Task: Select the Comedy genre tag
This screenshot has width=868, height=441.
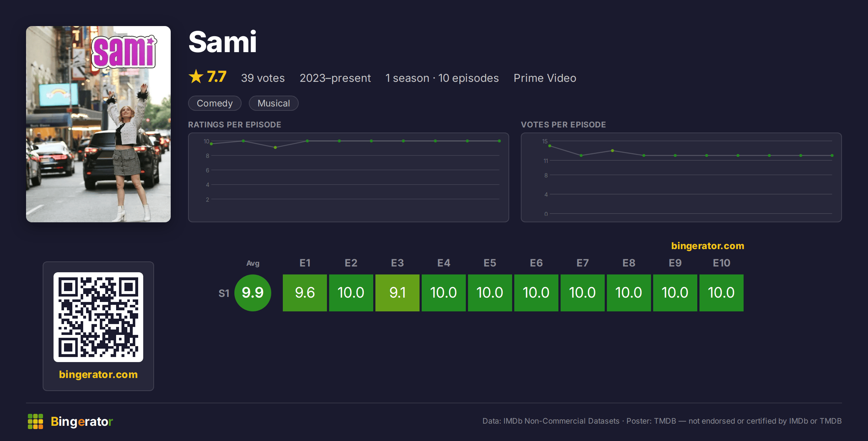Action: click(215, 103)
